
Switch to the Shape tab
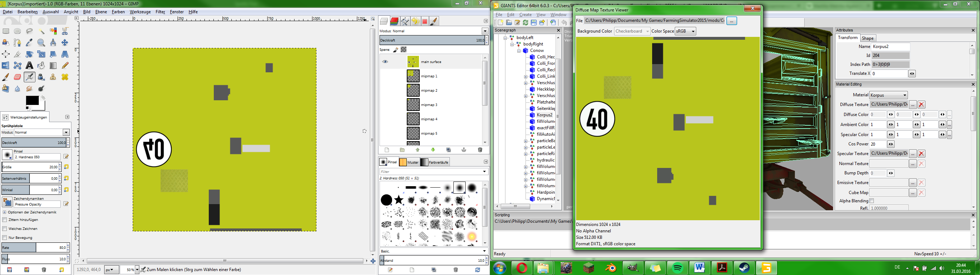pos(867,38)
